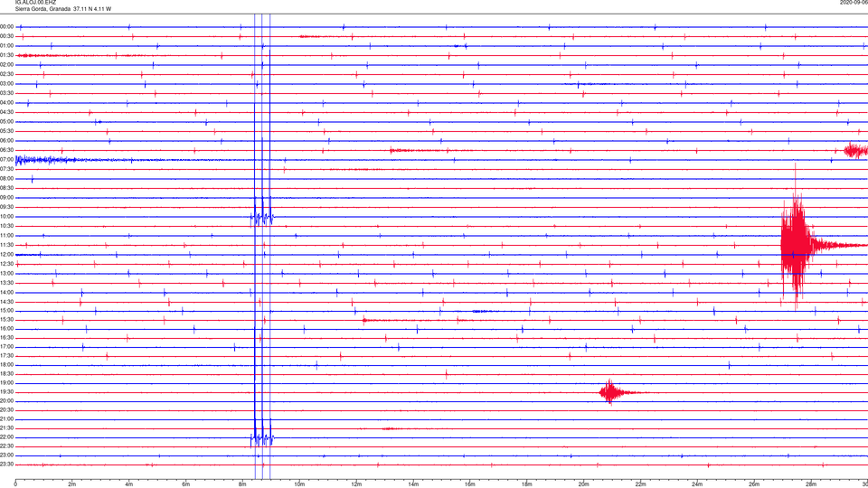Select the 23:00 trace time label

coord(6,455)
